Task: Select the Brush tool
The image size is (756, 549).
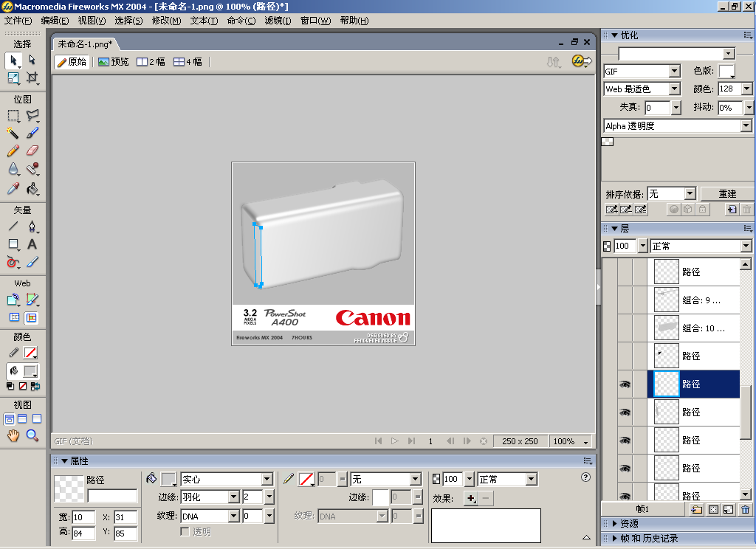Action: tap(32, 133)
